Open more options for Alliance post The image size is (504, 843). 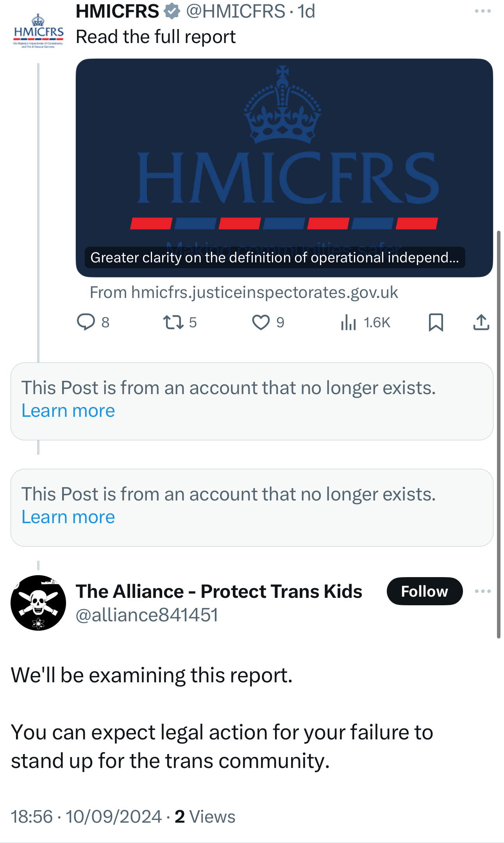pyautogui.click(x=483, y=591)
